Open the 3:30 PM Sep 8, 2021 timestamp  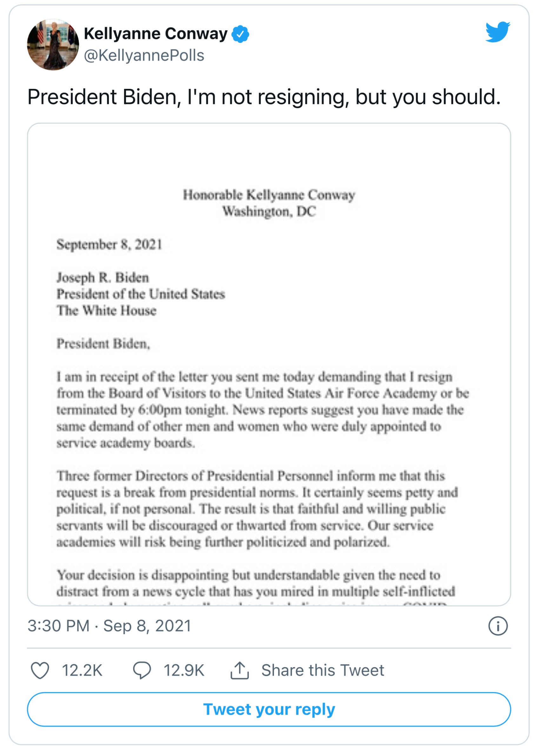(x=109, y=626)
